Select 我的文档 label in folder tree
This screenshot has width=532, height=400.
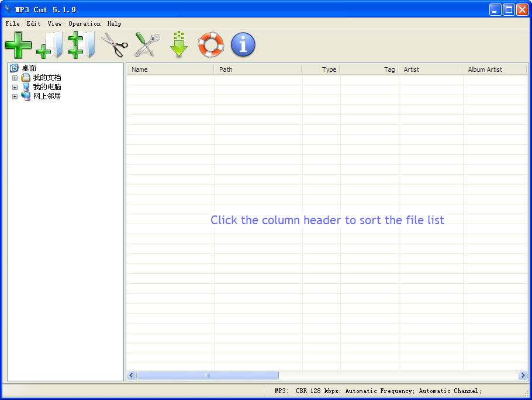47,78
